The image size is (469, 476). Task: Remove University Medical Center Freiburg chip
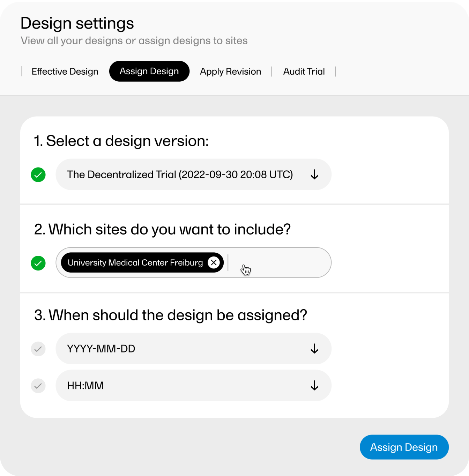pyautogui.click(x=214, y=262)
